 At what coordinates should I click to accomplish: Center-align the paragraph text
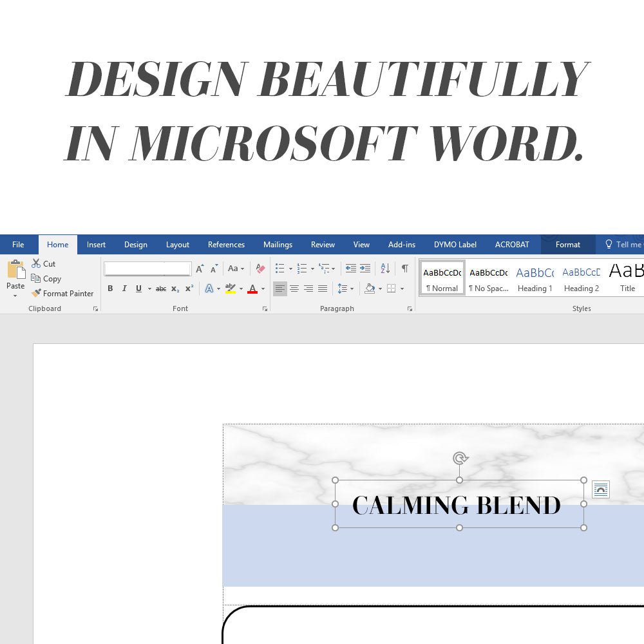294,289
